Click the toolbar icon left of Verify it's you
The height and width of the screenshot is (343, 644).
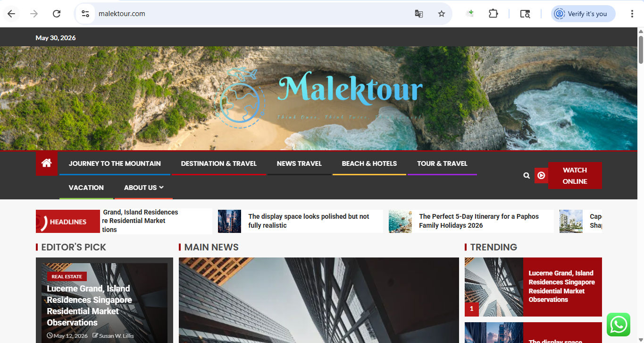pos(525,14)
